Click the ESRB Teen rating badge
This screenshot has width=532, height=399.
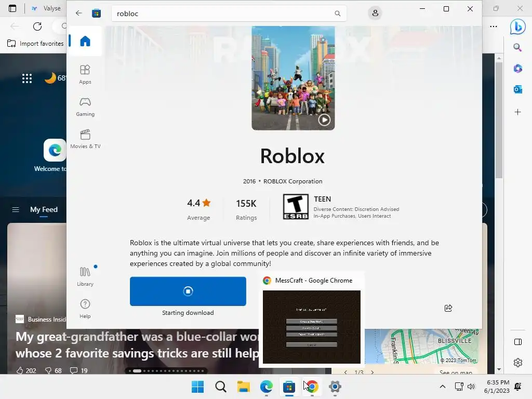(x=296, y=207)
